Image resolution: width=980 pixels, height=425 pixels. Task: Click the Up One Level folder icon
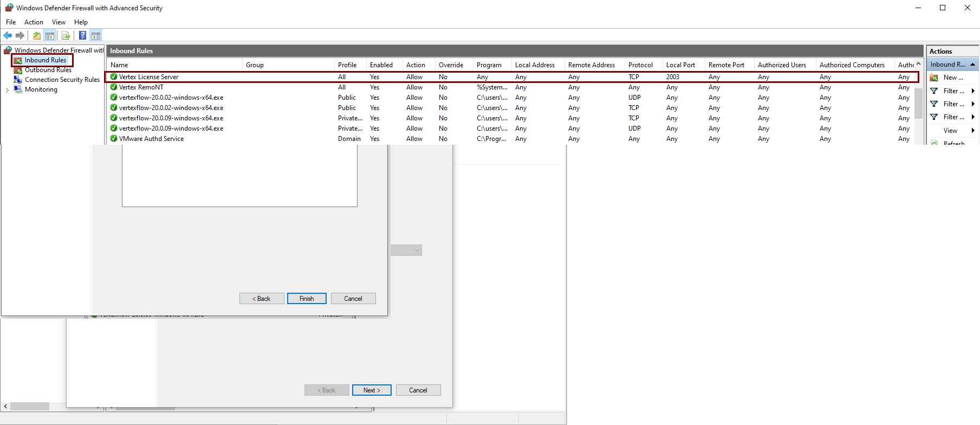36,36
